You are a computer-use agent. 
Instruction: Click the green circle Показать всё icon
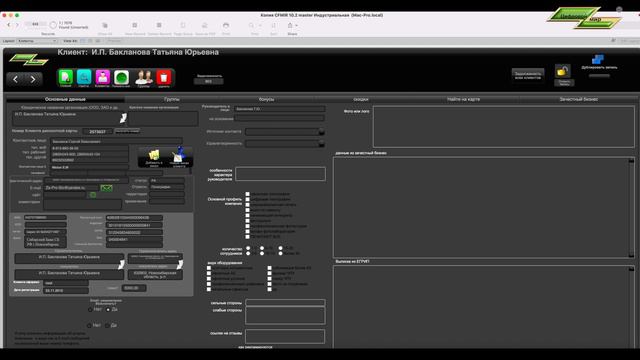click(x=121, y=77)
